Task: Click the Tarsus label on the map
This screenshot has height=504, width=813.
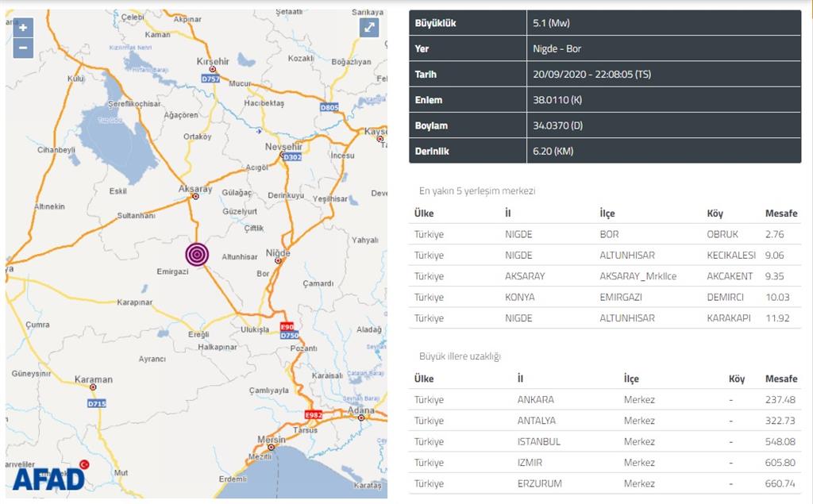Action: [x=306, y=430]
